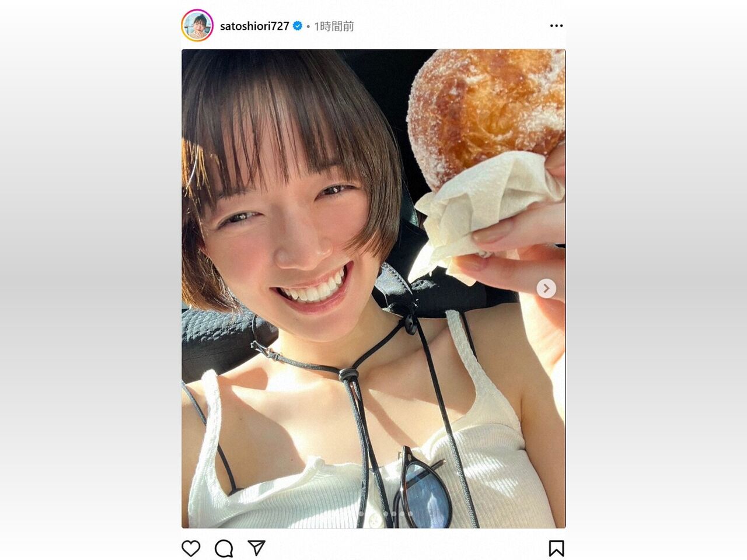View the story from the profile avatar ring
The width and height of the screenshot is (747, 560).
(197, 26)
